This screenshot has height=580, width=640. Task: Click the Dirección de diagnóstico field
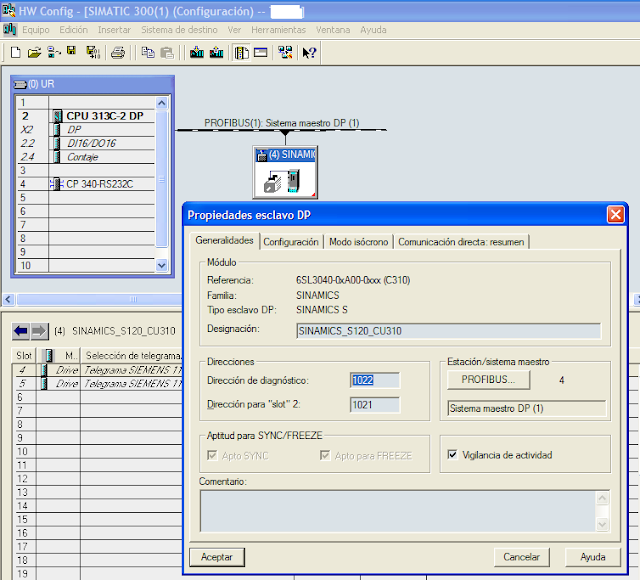pos(375,380)
